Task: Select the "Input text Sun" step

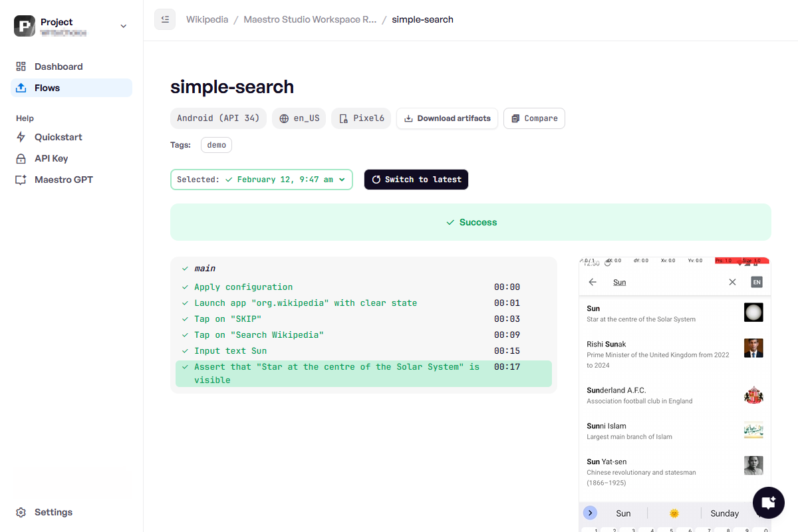Action: pos(230,350)
